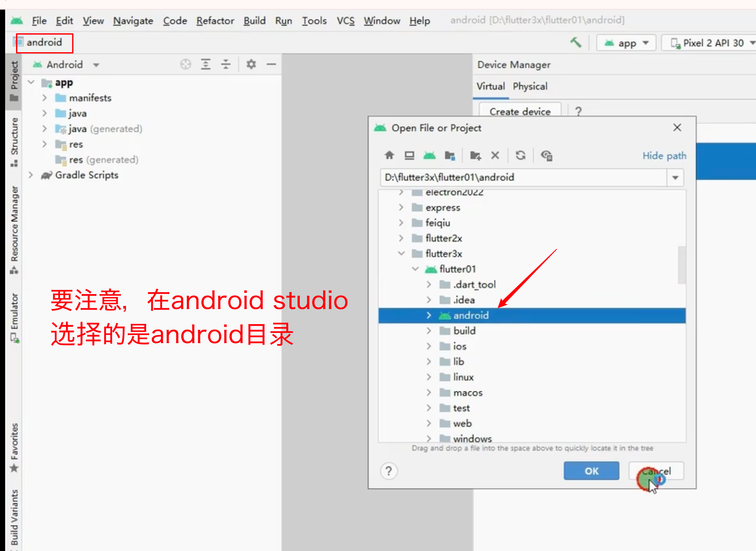Select the feiqiu folder in dialog tree
Screen dimensions: 756x551
(438, 223)
